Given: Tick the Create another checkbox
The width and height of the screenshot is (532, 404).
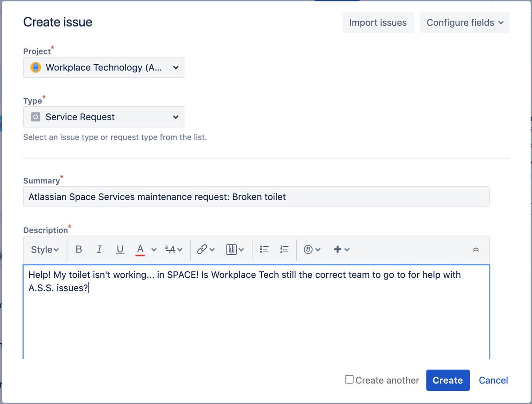Looking at the screenshot, I should click(x=349, y=380).
